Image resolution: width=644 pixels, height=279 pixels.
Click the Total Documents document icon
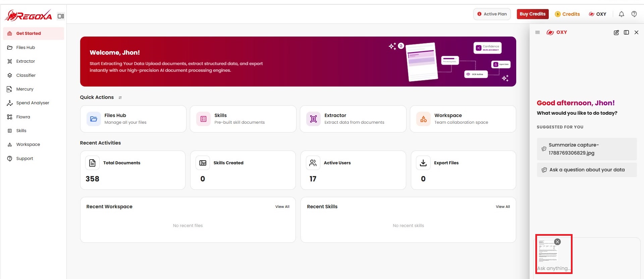[x=92, y=163]
